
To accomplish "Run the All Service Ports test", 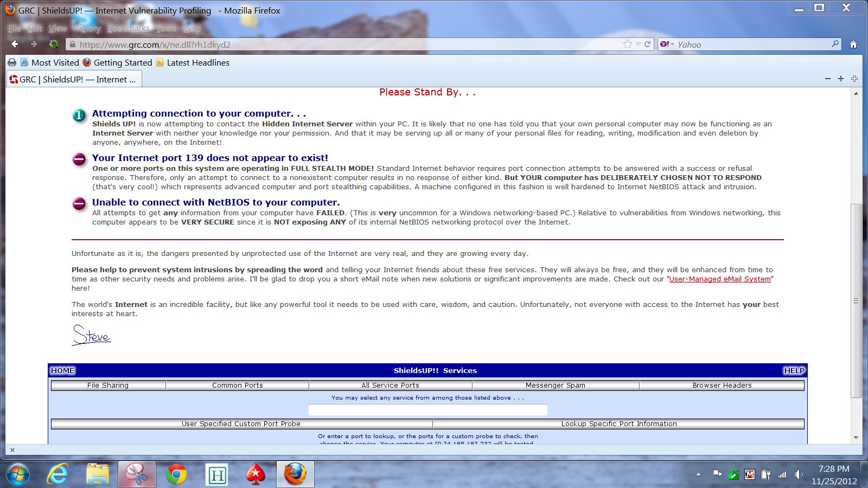I will click(391, 386).
